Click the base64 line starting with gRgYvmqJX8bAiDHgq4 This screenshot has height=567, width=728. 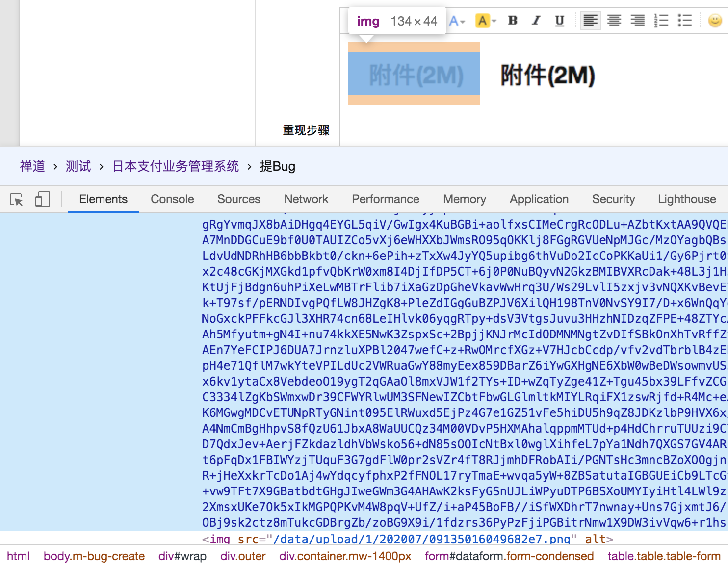tap(465, 225)
